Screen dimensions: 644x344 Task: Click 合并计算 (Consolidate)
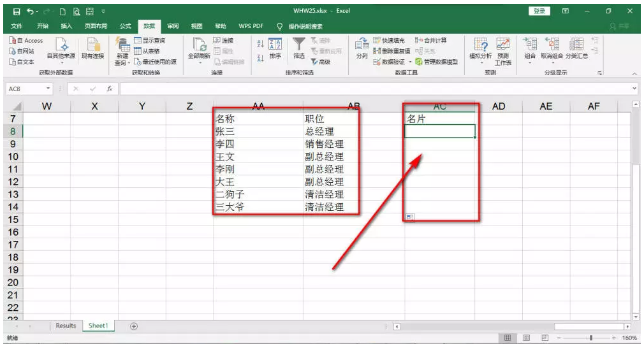(431, 41)
